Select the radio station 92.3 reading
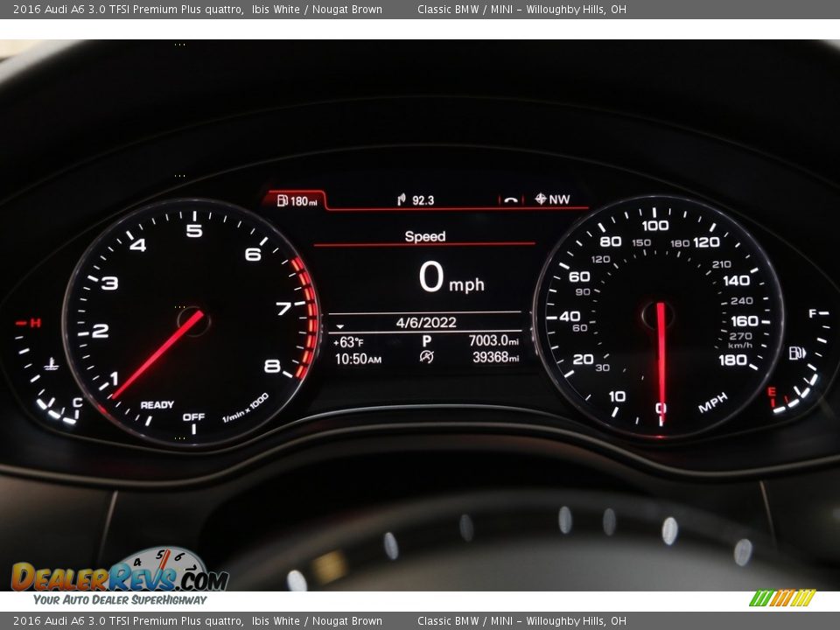Image resolution: width=840 pixels, height=630 pixels. (423, 200)
